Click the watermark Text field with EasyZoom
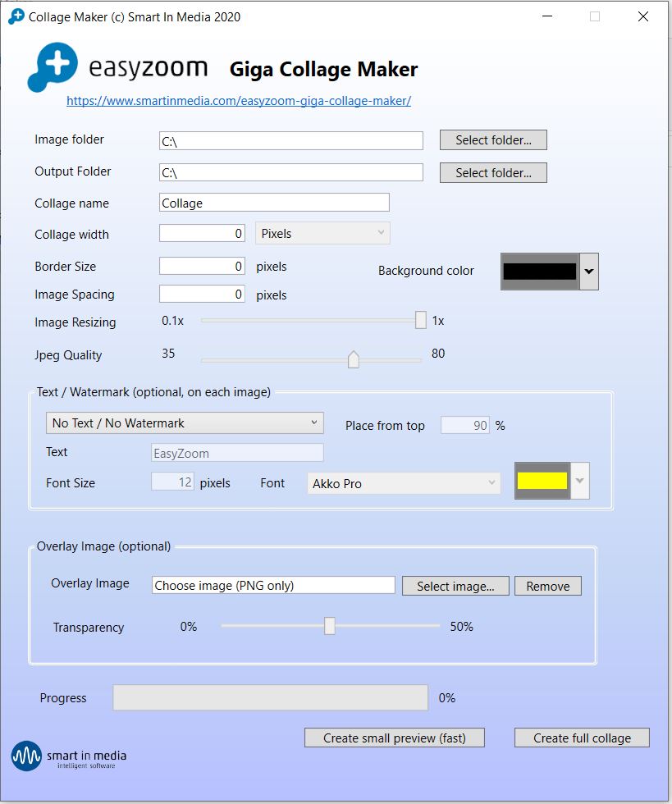The image size is (672, 804). pyautogui.click(x=237, y=453)
